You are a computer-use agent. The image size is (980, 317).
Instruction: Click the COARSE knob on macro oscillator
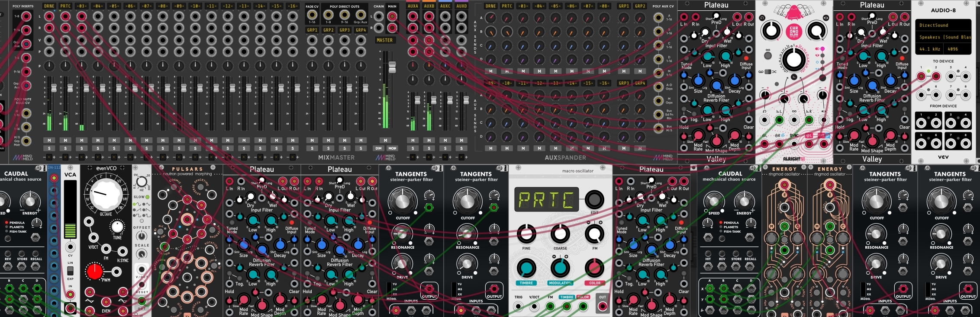tap(560, 234)
